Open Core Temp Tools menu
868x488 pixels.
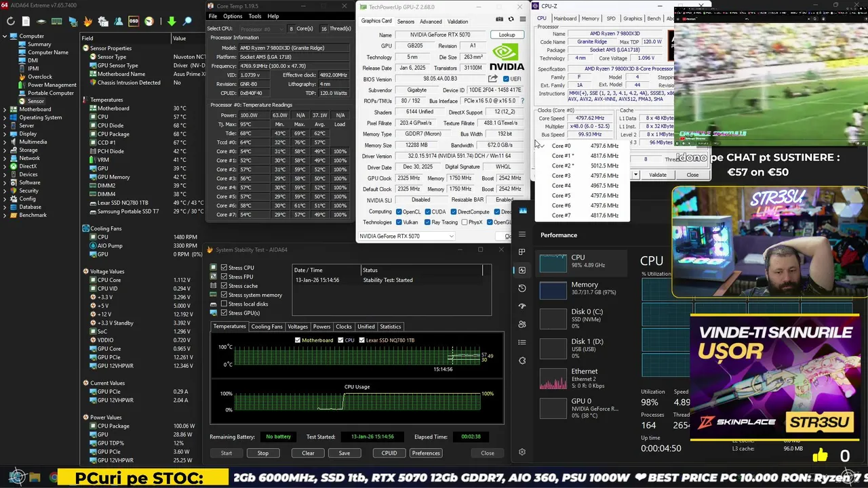pyautogui.click(x=255, y=16)
